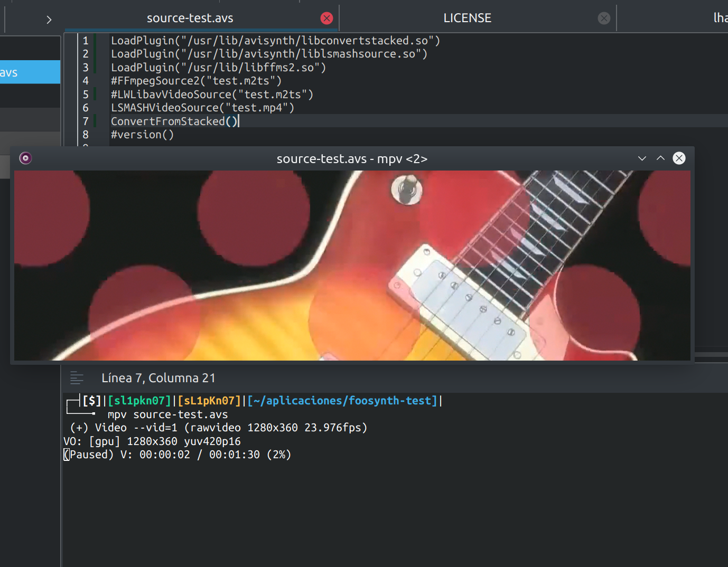Open go-to-line via 'Línea 7, Columna 21' status text
Viewport: 728px width, 567px height.
(x=158, y=377)
